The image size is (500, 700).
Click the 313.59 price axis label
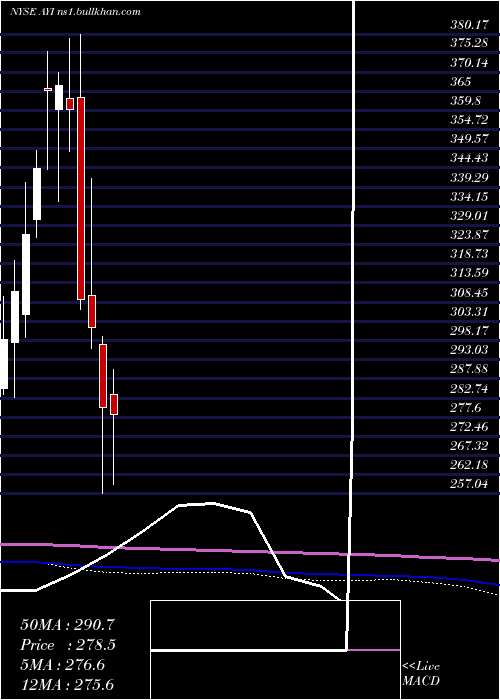point(469,272)
